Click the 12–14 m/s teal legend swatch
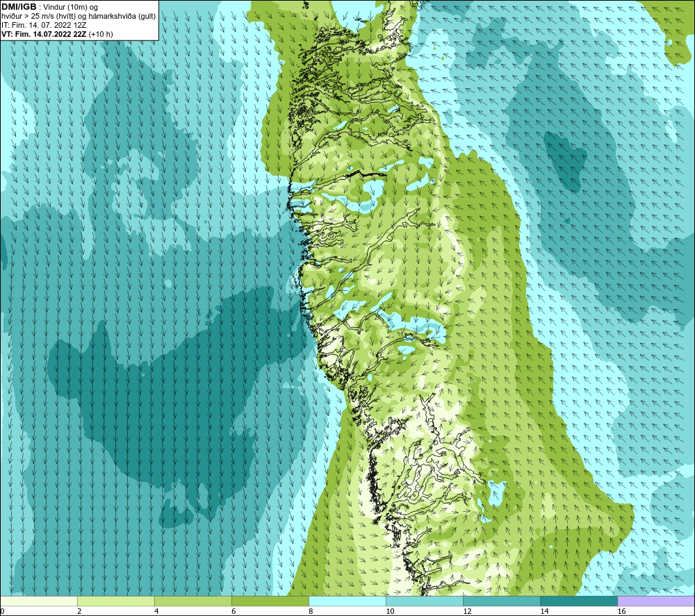The image size is (695, 616). (501, 601)
